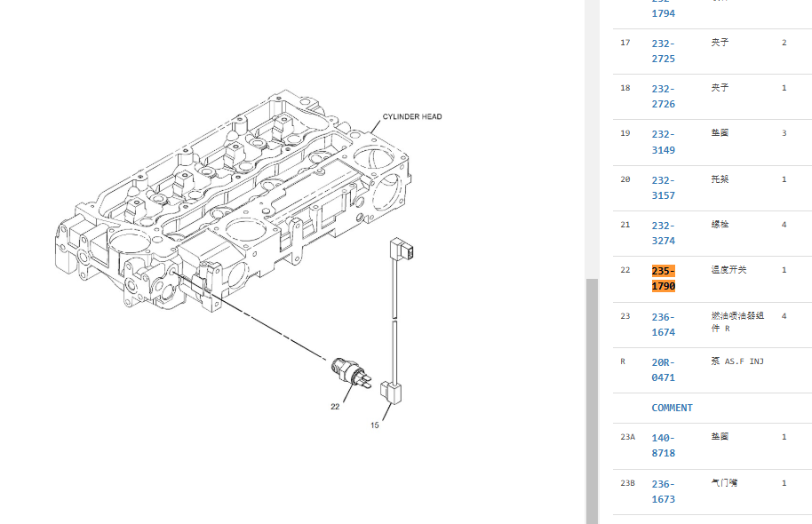Click the vertical scrollbar thumb
Viewport: 812px width, 524px height.
(x=592, y=401)
